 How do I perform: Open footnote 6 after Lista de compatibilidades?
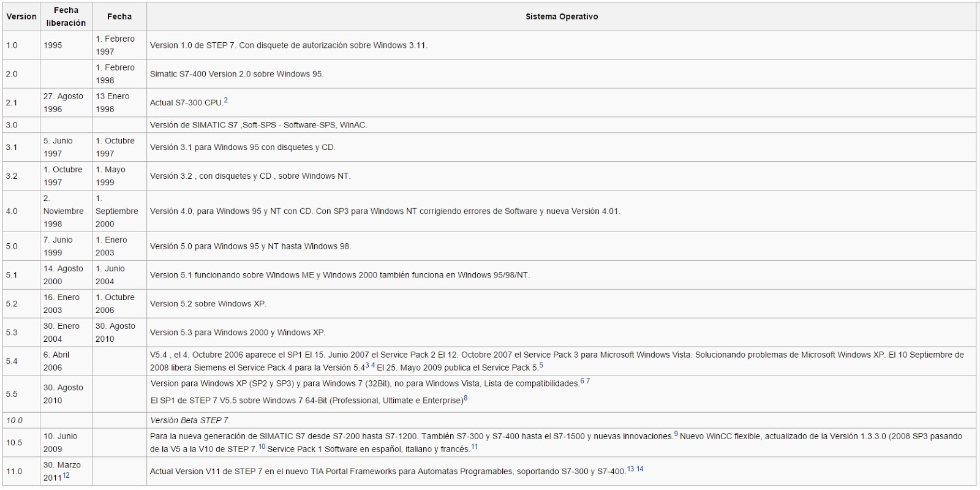pos(582,381)
